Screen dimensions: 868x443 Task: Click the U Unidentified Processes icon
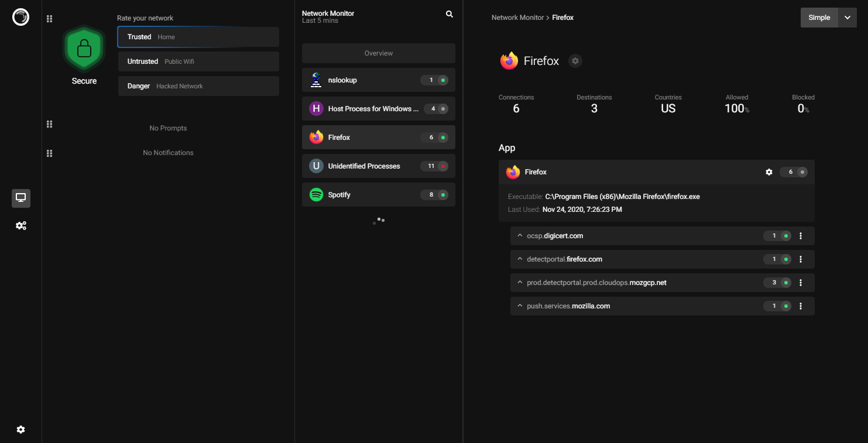click(x=316, y=166)
